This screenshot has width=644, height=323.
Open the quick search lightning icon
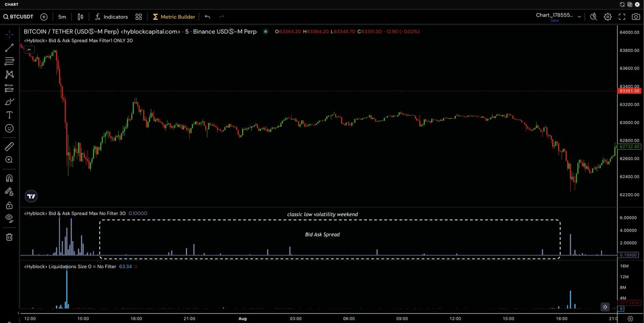[593, 17]
